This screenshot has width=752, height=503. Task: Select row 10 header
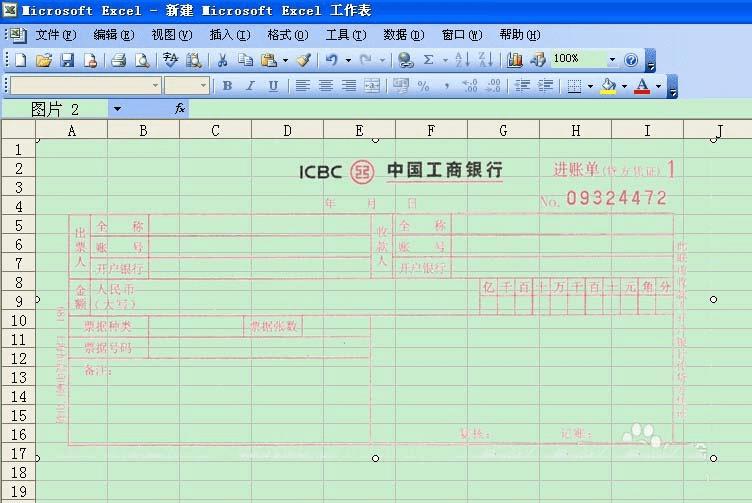pyautogui.click(x=18, y=320)
